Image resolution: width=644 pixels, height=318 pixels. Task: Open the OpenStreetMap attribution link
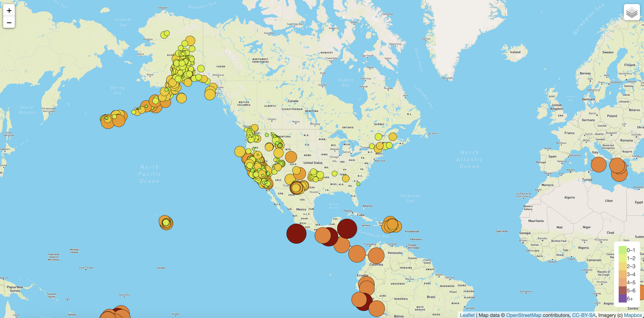(x=524, y=315)
